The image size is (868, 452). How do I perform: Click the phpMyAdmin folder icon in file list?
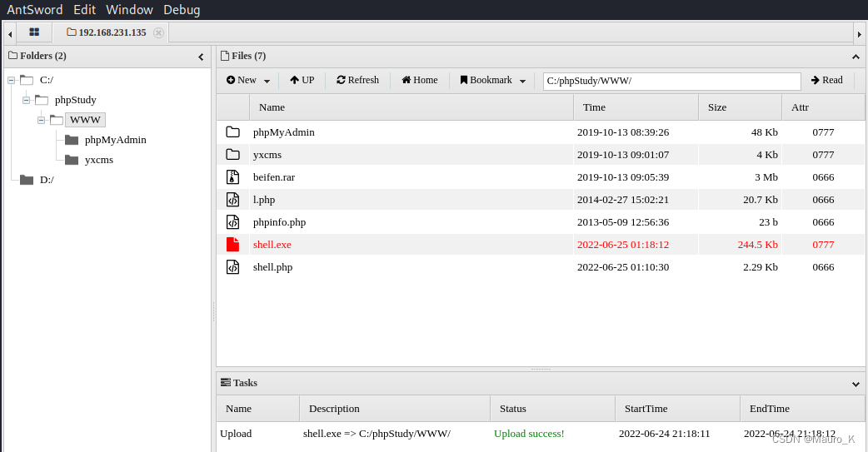pyautogui.click(x=233, y=132)
